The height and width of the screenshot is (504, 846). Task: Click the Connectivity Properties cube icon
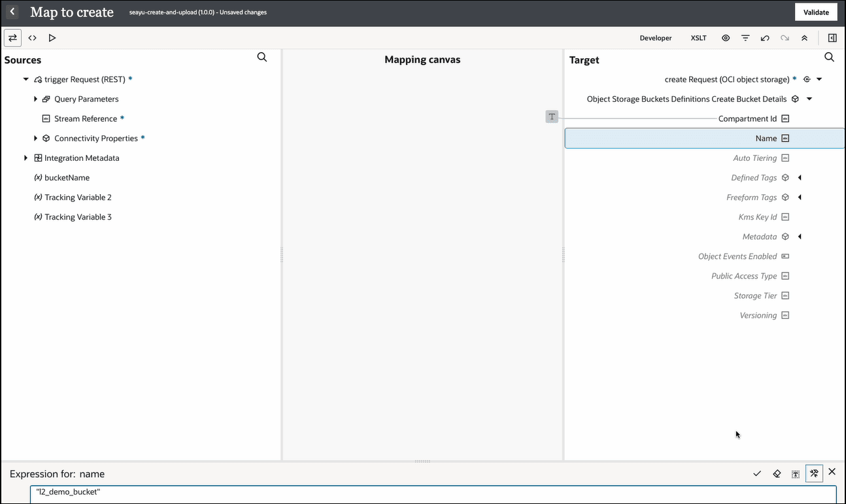[x=46, y=139]
